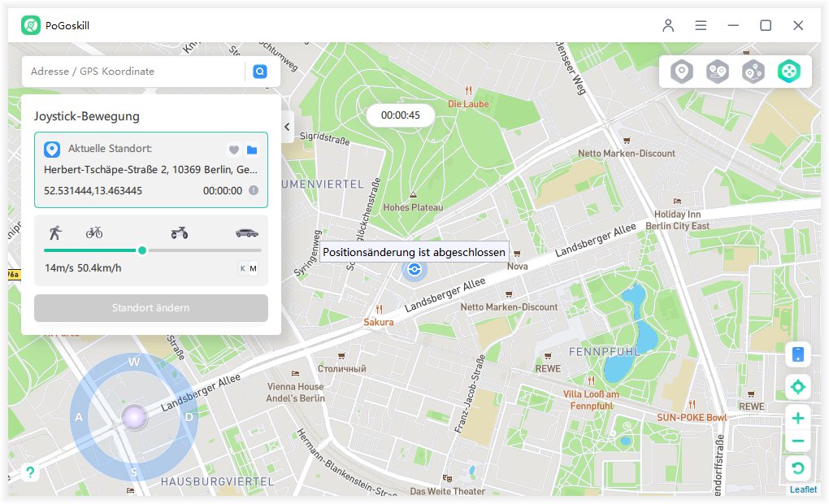Click the Standort ändern button
Viewport: 829px width, 504px height.
151,308
